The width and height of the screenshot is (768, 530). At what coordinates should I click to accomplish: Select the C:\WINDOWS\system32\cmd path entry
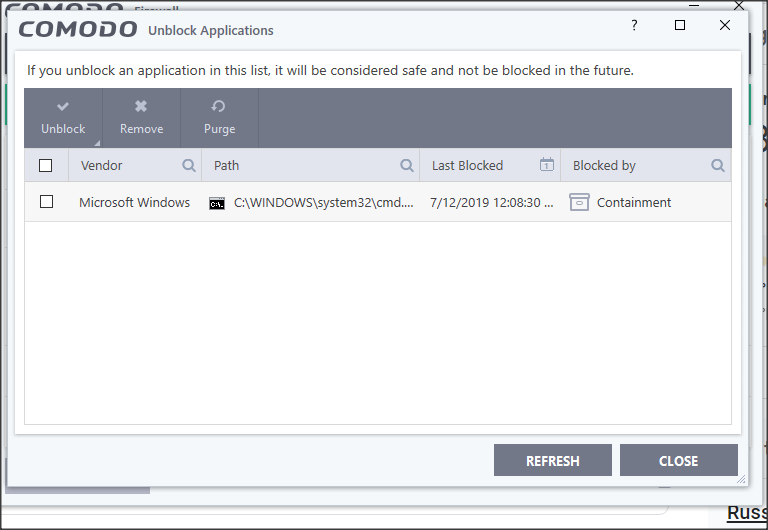pyautogui.click(x=323, y=203)
